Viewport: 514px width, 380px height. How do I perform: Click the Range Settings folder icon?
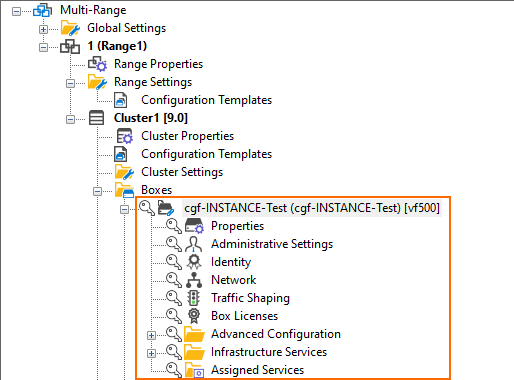(x=97, y=82)
